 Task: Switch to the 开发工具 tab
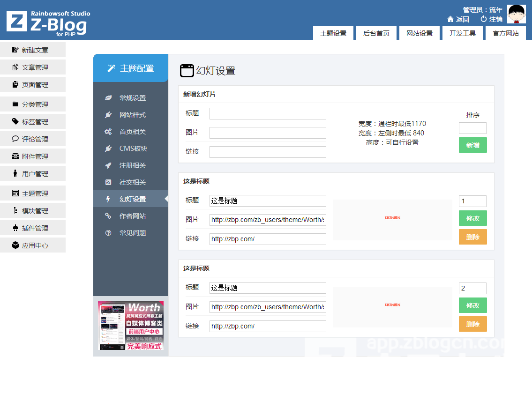(x=463, y=33)
